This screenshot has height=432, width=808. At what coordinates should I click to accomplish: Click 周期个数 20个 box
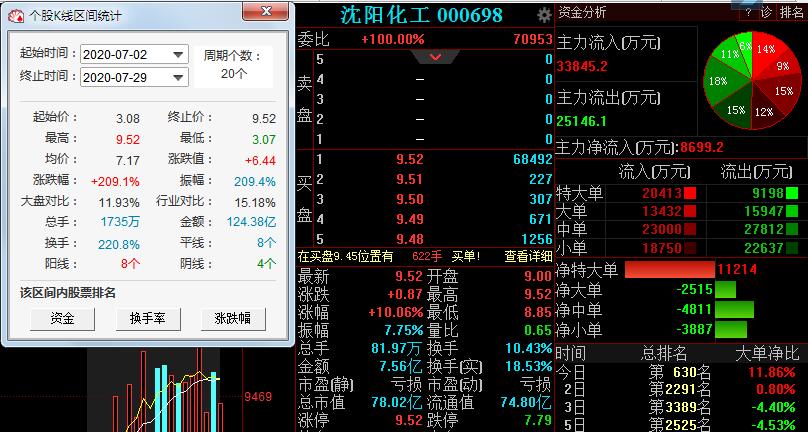233,65
